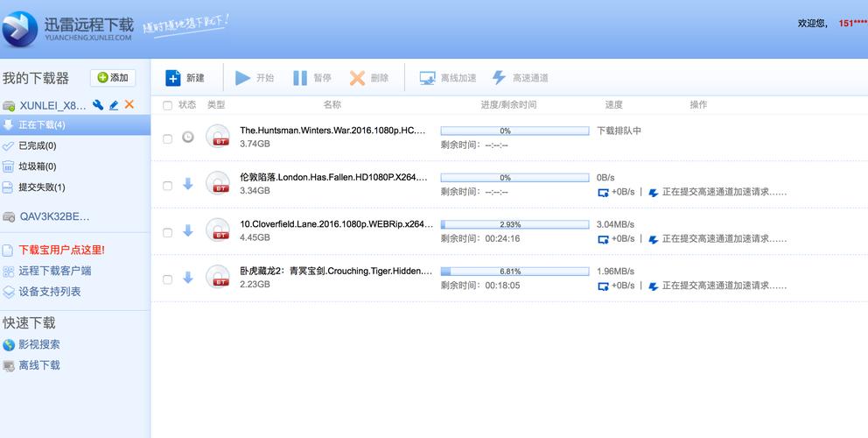868x438 pixels.
Task: Click the 进度/剩余时间 column header
Action: click(x=508, y=105)
